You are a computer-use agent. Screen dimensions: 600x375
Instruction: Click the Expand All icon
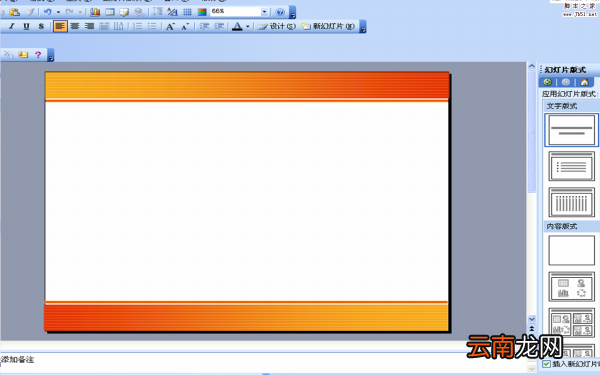point(158,12)
